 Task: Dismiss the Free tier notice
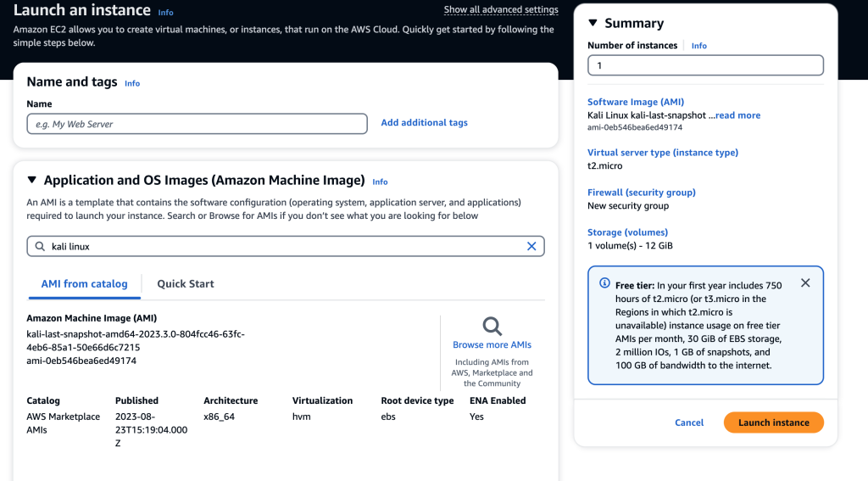pyautogui.click(x=805, y=283)
